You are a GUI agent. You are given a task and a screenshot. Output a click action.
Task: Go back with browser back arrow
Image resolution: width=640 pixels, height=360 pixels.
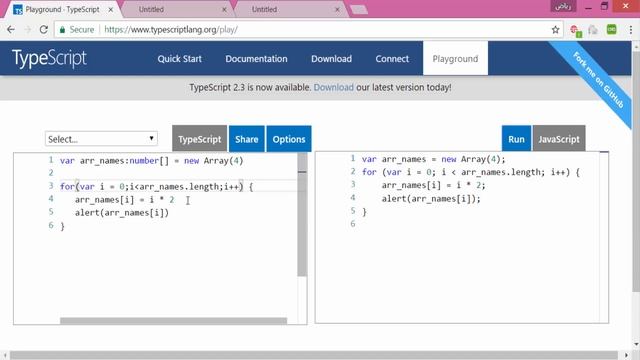tap(11, 30)
